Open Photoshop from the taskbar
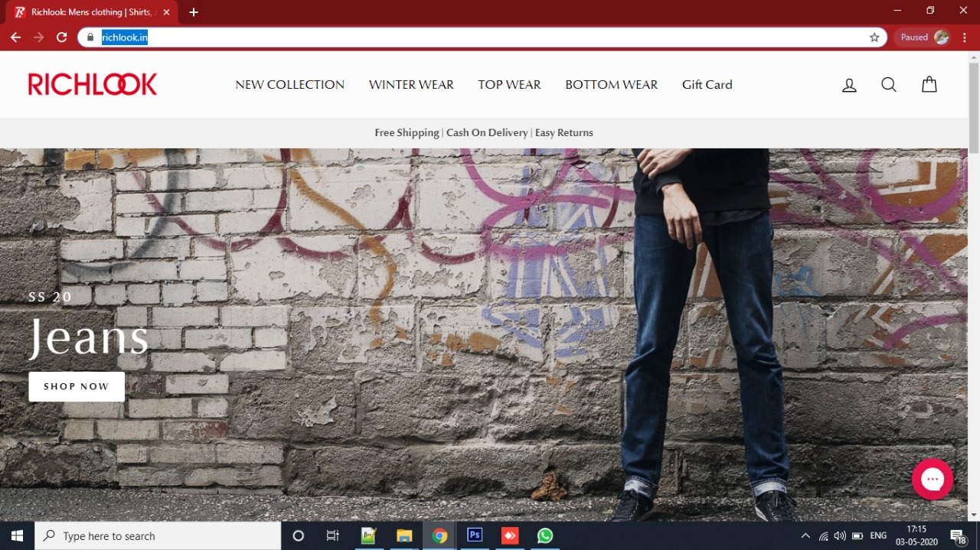 click(x=475, y=535)
